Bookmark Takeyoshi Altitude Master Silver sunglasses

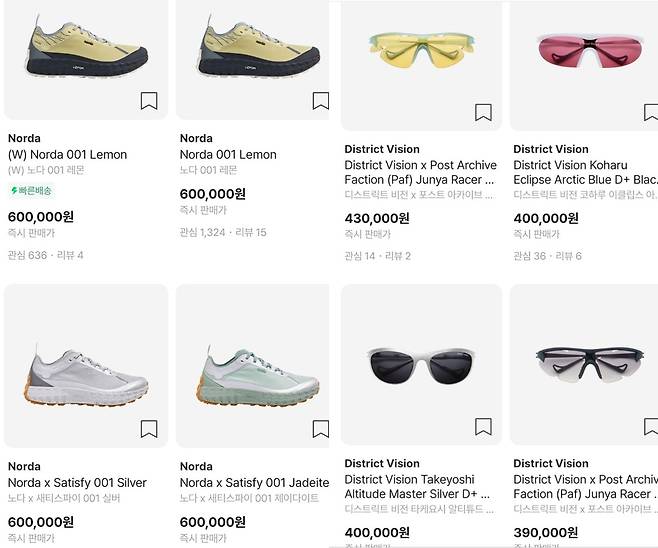coord(483,427)
